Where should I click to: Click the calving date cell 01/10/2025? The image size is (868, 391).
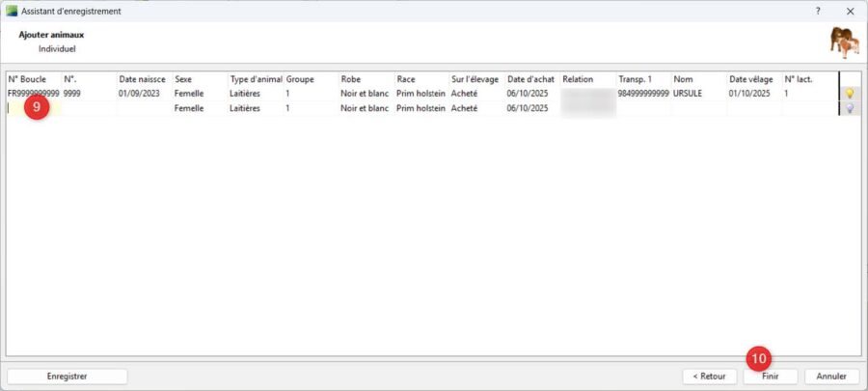pos(752,94)
